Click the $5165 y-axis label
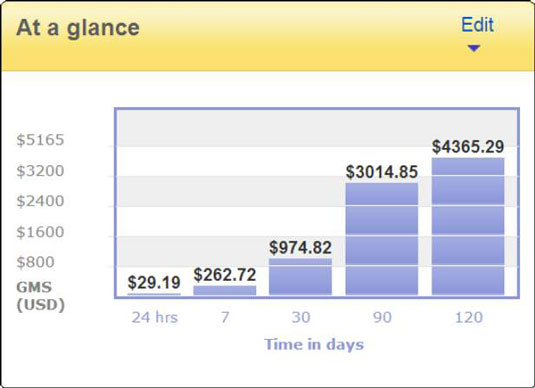 [x=40, y=140]
